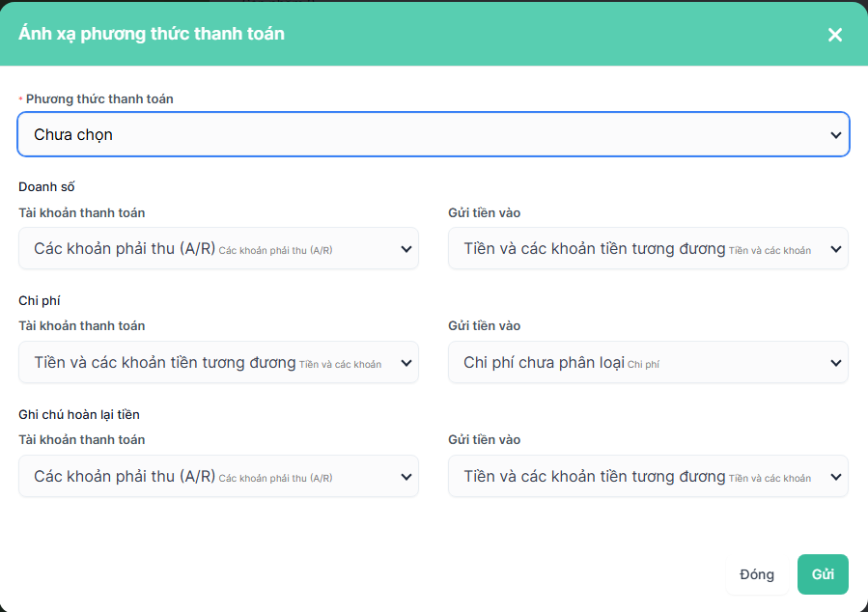The image size is (868, 612).
Task: Click the 'Ghi chú hoàn lại tiền' section heading
Action: [79, 414]
